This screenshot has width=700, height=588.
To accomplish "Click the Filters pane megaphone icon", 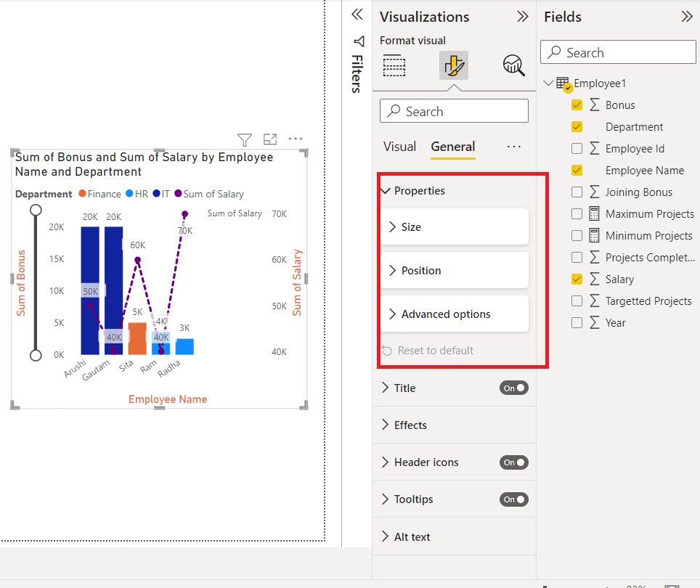I will 359,41.
